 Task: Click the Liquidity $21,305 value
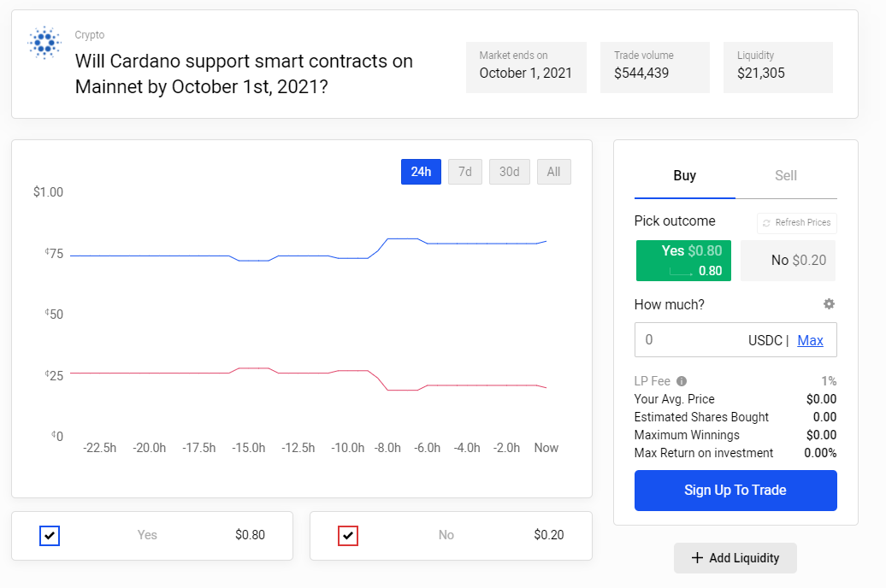(x=760, y=73)
